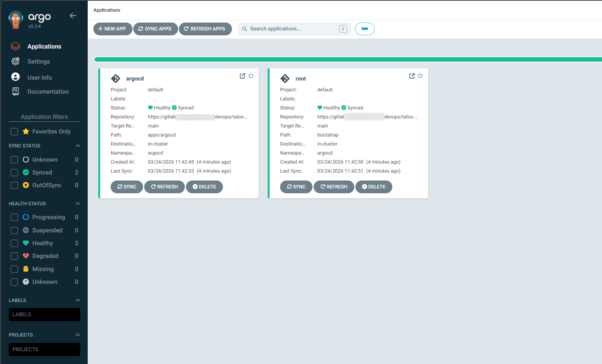Screen dimensions: 602x364
Task: Enable the Favorites Only checkbox
Action: pos(14,132)
